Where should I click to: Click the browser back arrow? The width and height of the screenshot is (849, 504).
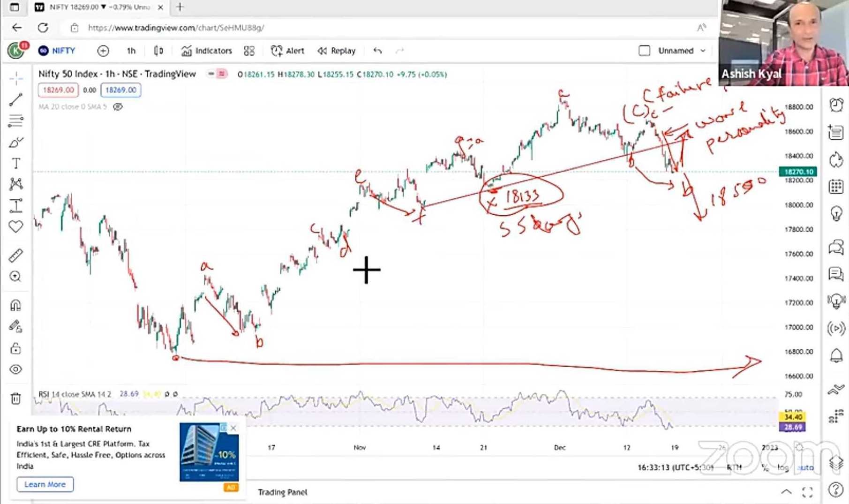pyautogui.click(x=17, y=28)
